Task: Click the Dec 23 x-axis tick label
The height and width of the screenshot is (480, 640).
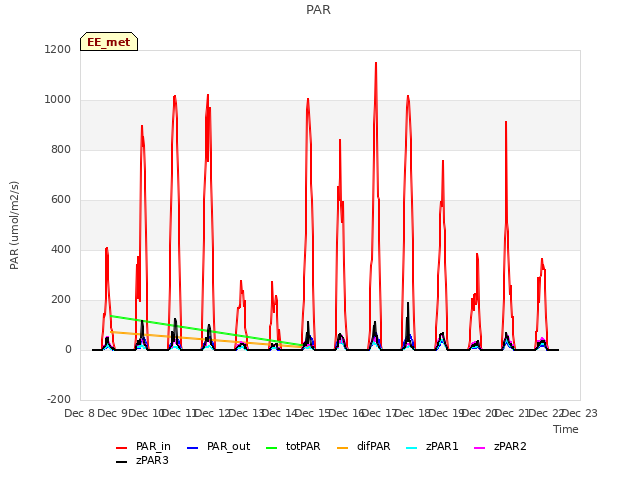Action: tap(580, 413)
